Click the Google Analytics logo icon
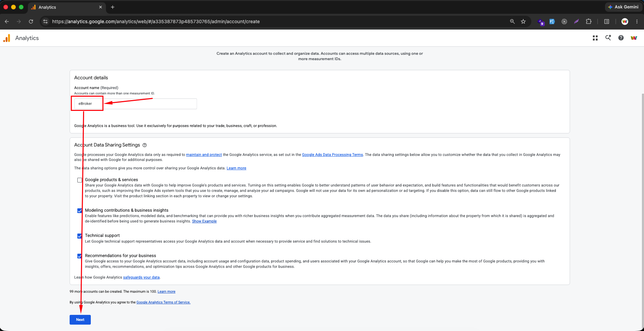 pyautogui.click(x=7, y=38)
